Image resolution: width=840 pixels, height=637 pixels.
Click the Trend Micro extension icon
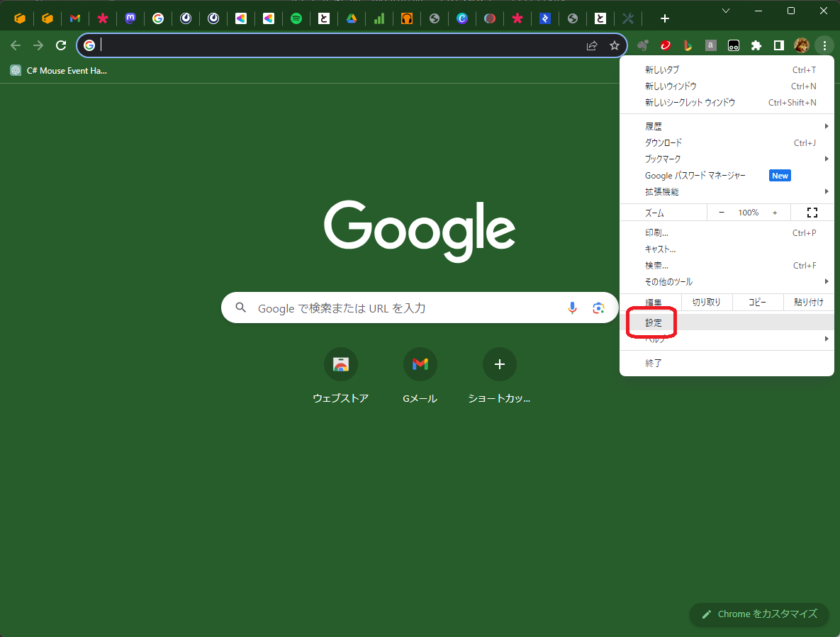[x=665, y=45]
